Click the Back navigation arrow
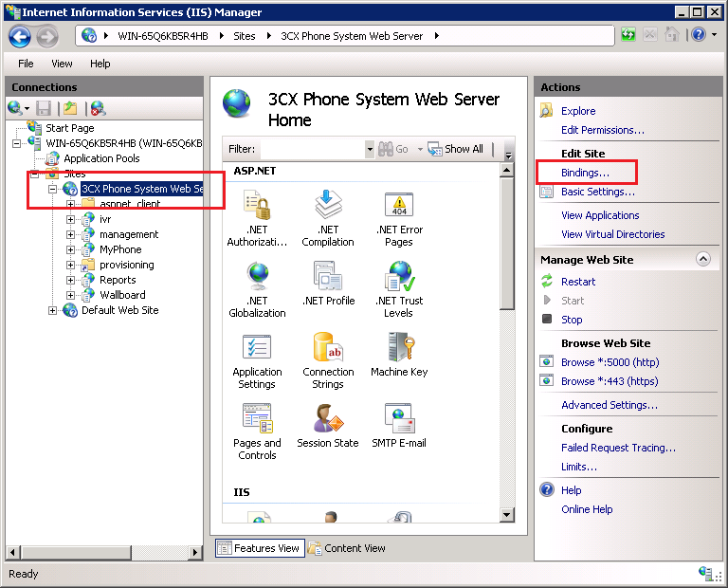The width and height of the screenshot is (728, 588). (x=20, y=37)
